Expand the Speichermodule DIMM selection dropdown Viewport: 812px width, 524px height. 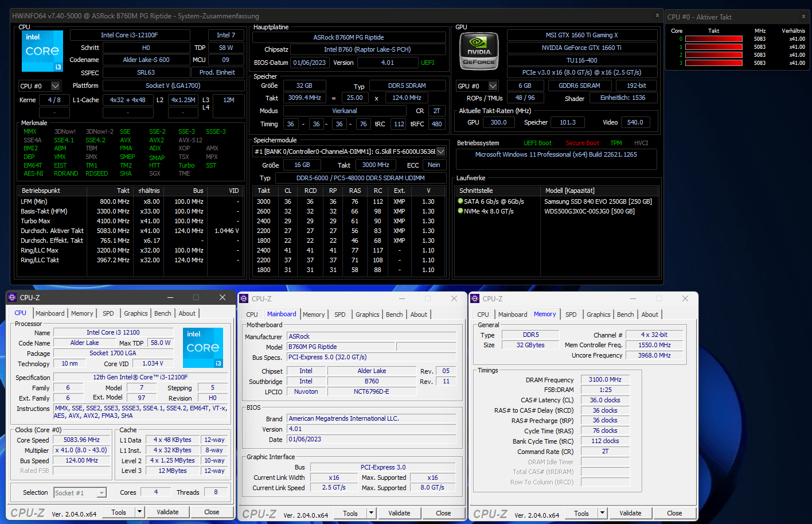440,152
